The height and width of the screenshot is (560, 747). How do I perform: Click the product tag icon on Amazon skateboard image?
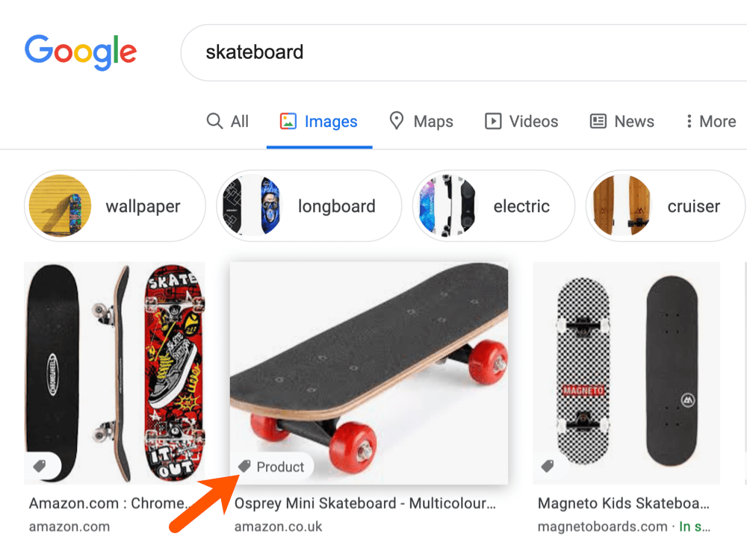[x=40, y=466]
